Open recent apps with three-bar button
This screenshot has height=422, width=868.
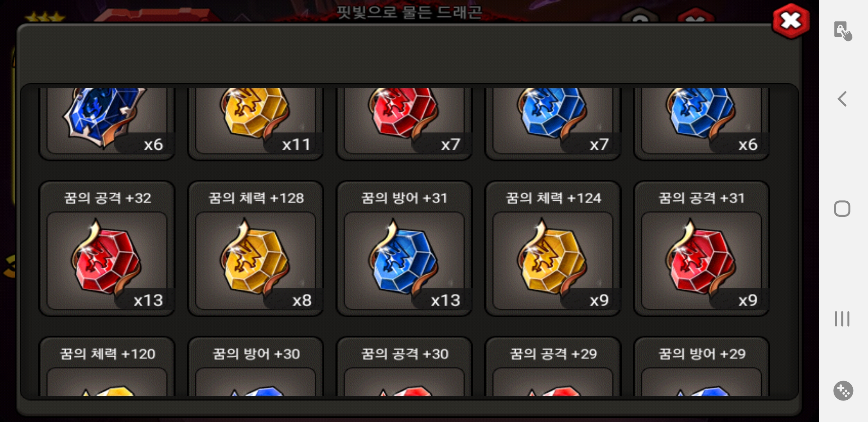(842, 318)
